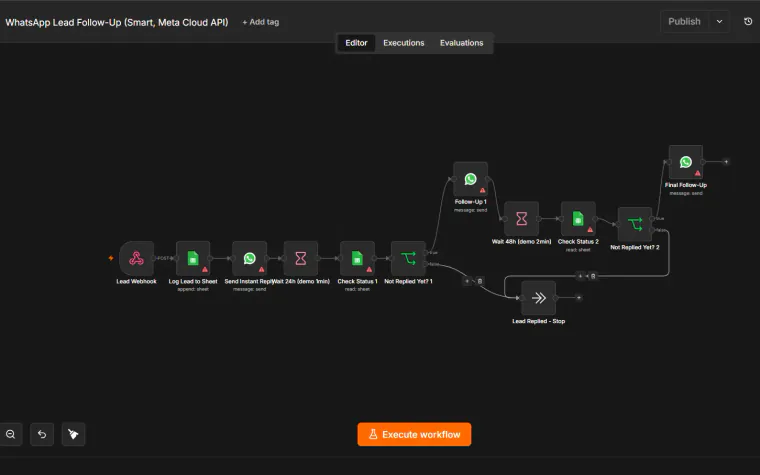Select the Check Status 1 sheets node
The width and height of the screenshot is (760, 475).
click(357, 258)
